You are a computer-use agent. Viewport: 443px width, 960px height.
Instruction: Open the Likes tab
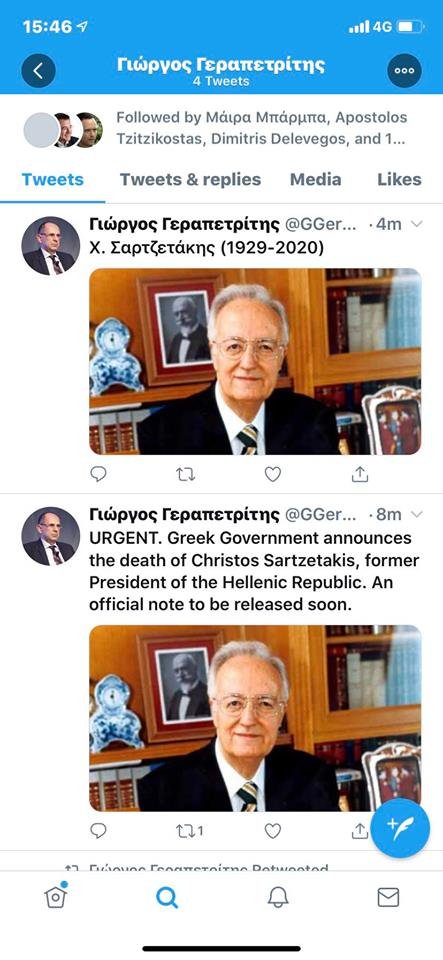[x=399, y=179]
